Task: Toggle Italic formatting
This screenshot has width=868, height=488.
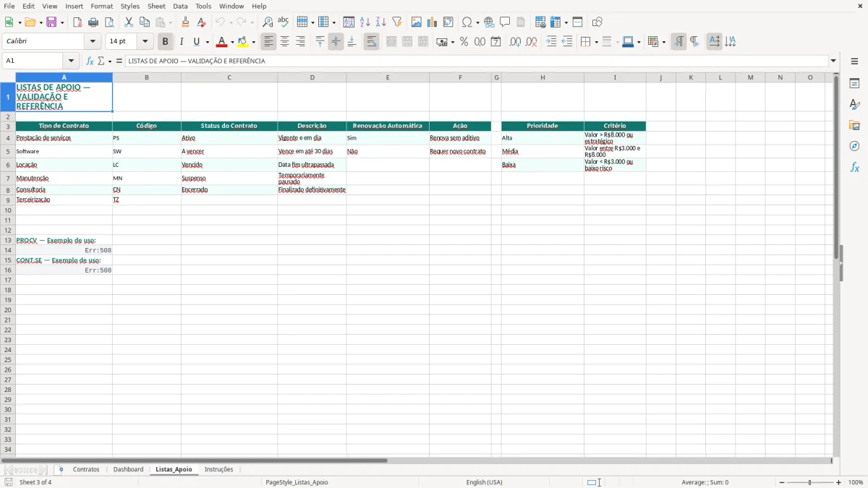Action: (181, 42)
